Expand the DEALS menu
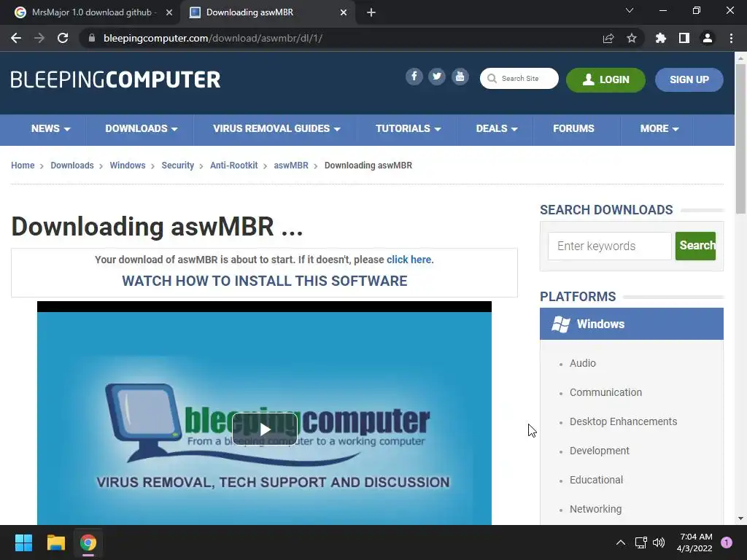This screenshot has width=747, height=560. [x=496, y=128]
